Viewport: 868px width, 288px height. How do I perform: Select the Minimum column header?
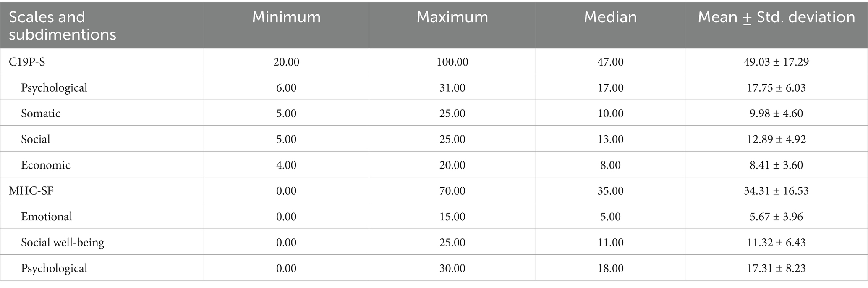point(286,17)
